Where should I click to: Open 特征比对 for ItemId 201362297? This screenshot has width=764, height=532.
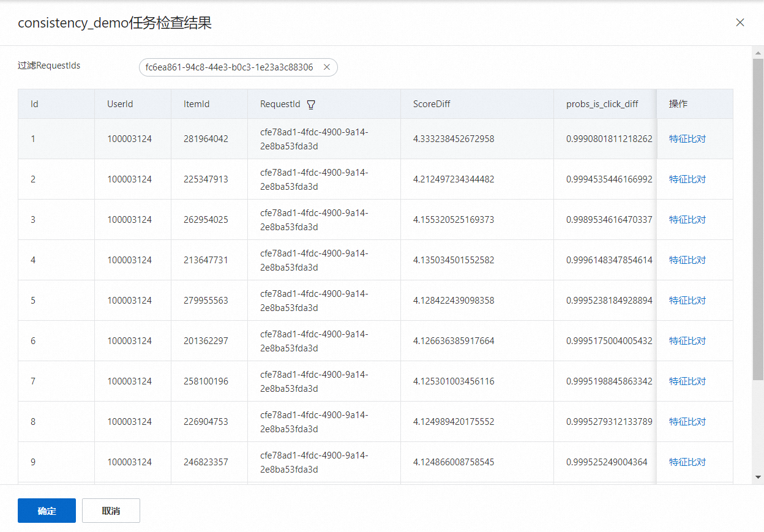click(687, 341)
